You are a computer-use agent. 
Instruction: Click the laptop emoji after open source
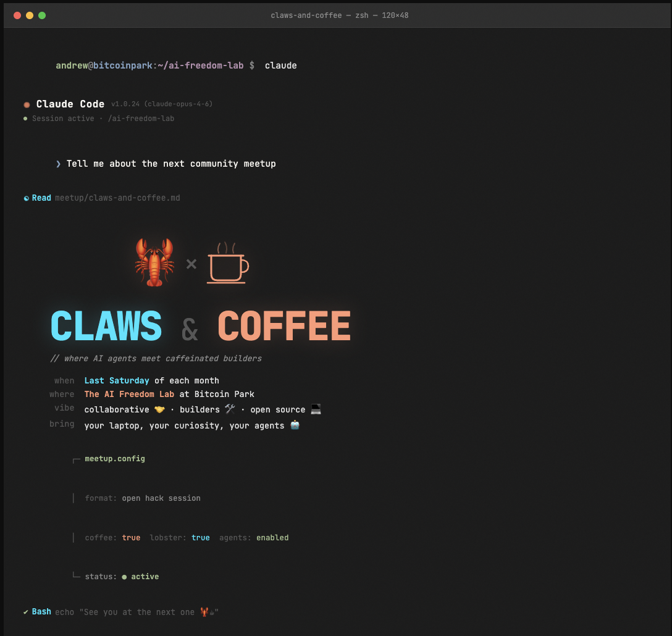316,409
